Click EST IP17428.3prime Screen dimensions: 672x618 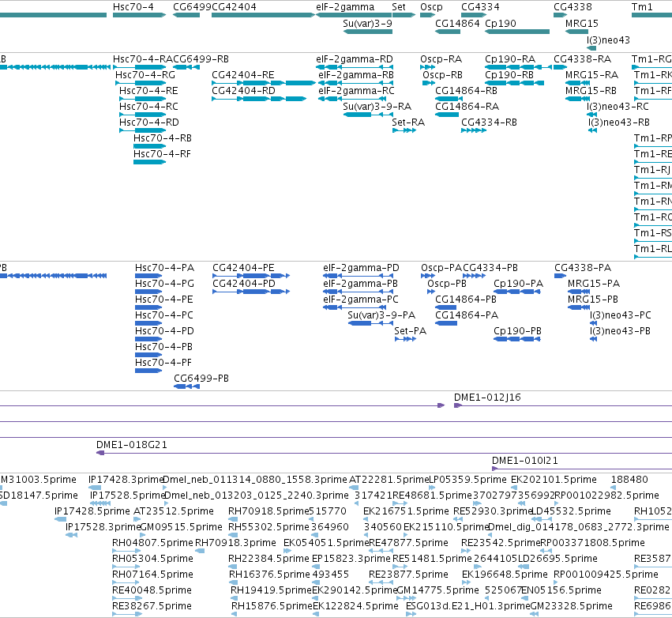[95, 488]
